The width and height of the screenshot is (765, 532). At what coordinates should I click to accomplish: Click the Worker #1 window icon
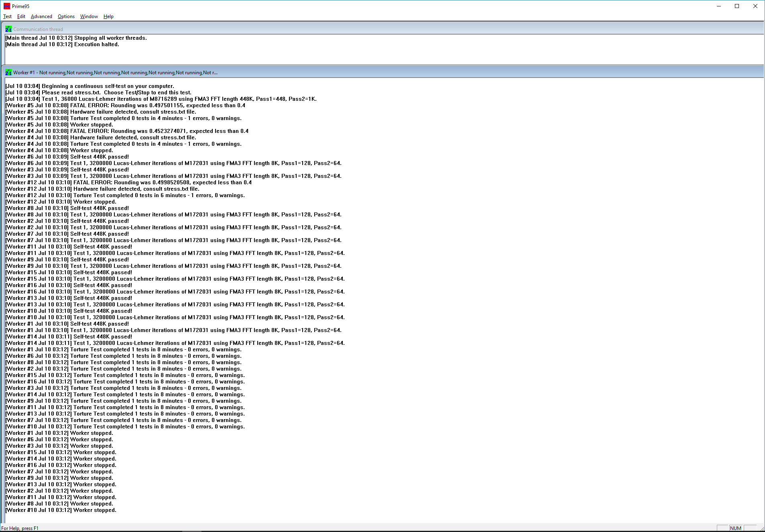click(x=8, y=72)
